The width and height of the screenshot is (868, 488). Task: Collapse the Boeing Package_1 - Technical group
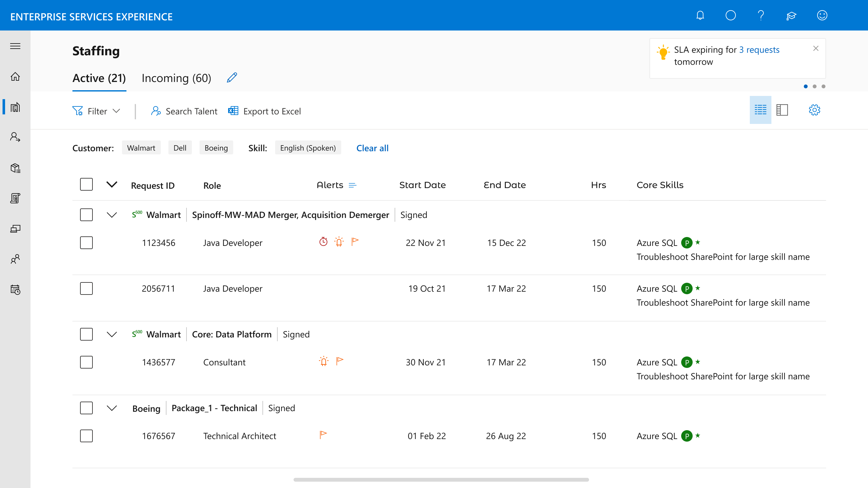[112, 408]
